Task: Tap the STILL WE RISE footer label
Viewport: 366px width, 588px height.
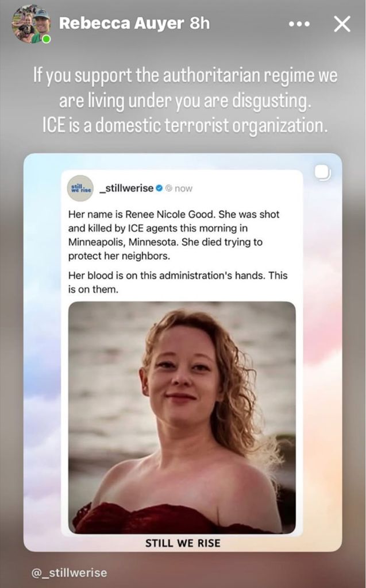Action: 183,543
